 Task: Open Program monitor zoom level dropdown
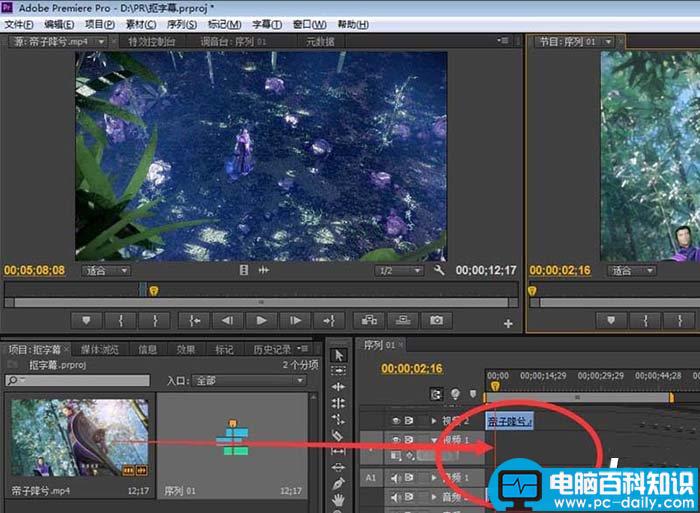[x=632, y=271]
